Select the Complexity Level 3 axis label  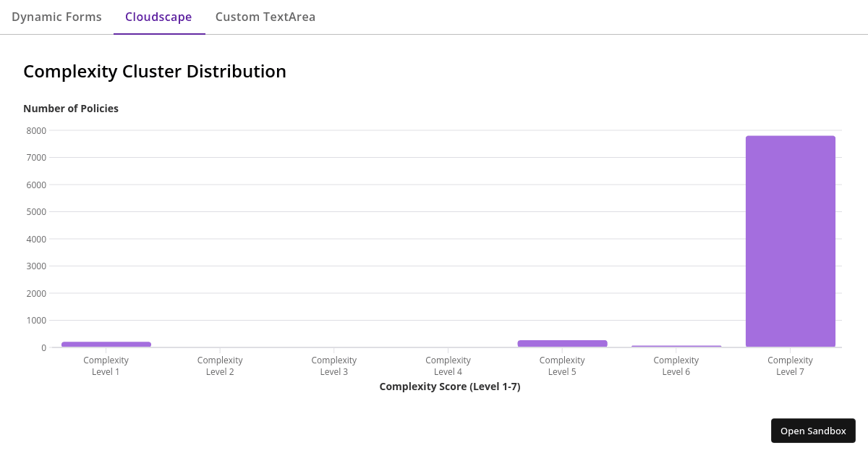point(334,366)
